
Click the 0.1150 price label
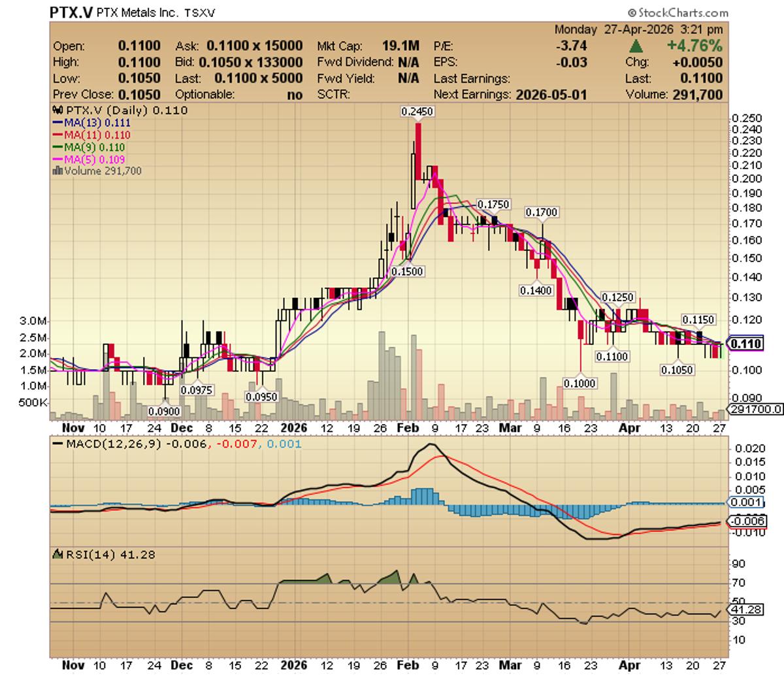[698, 320]
